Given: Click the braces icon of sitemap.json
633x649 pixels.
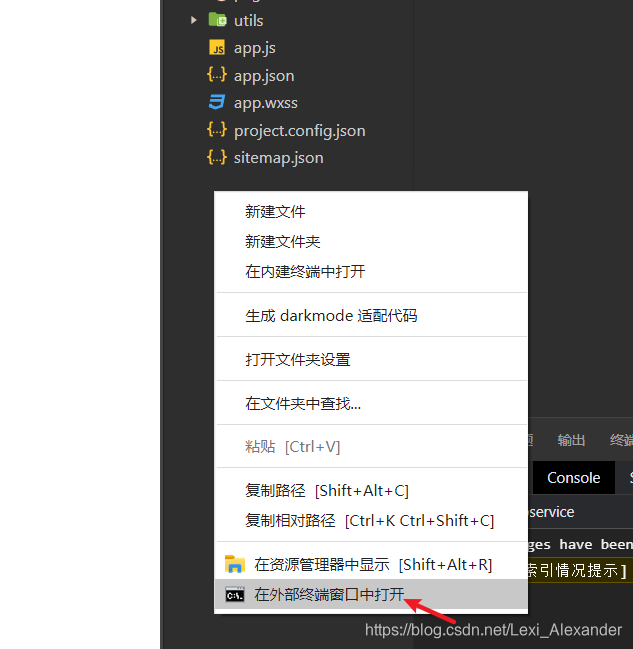Looking at the screenshot, I should pyautogui.click(x=217, y=157).
